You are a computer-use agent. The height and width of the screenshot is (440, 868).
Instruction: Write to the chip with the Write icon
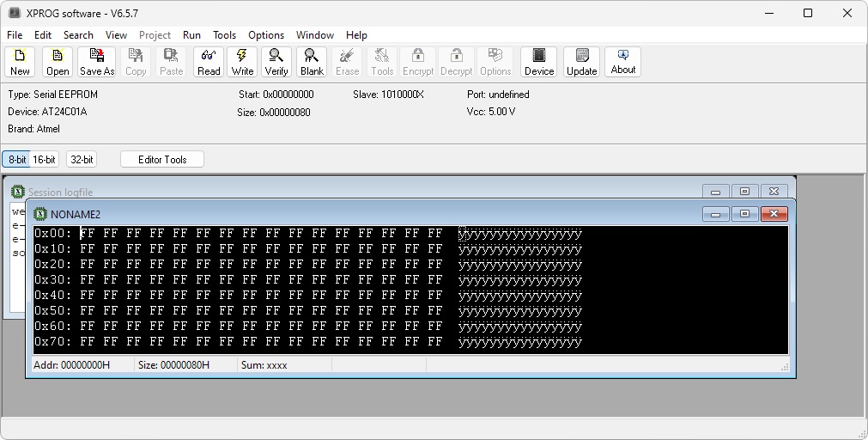coord(243,62)
